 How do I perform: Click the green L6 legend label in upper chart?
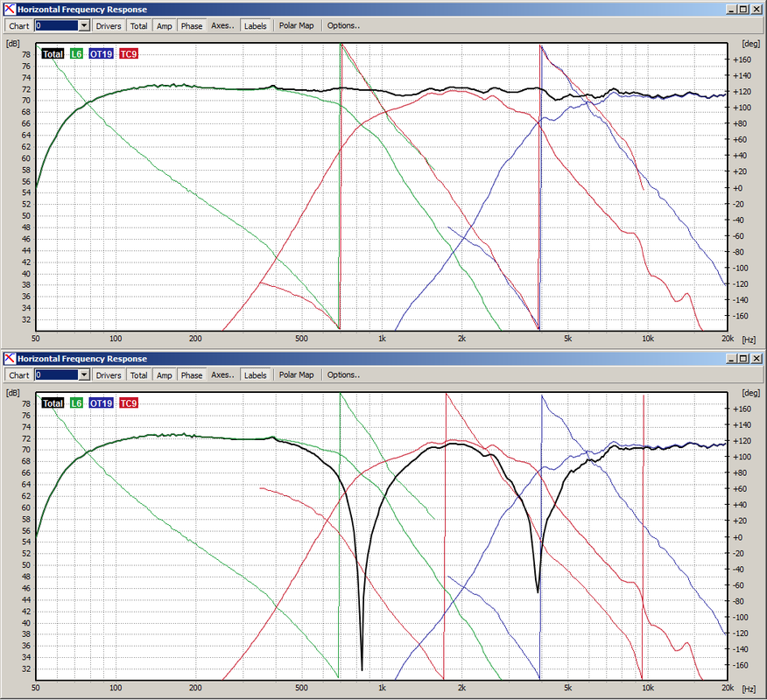[x=76, y=53]
